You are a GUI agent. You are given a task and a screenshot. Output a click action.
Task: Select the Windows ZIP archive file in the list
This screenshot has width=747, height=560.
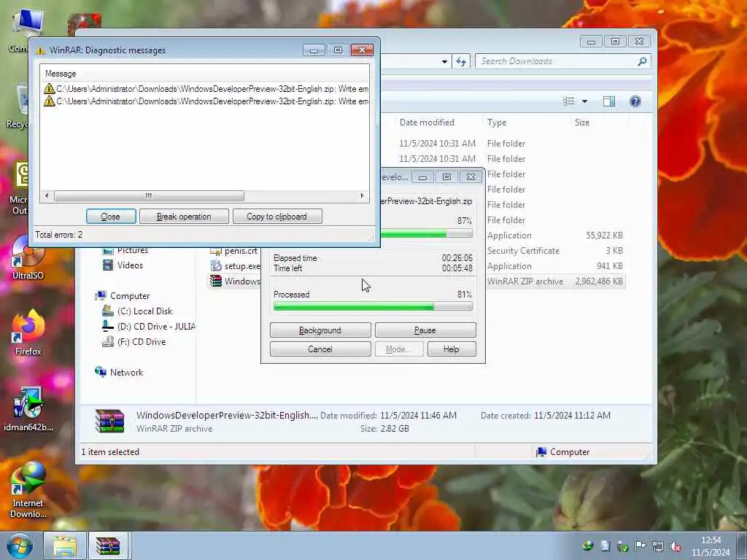(236, 281)
